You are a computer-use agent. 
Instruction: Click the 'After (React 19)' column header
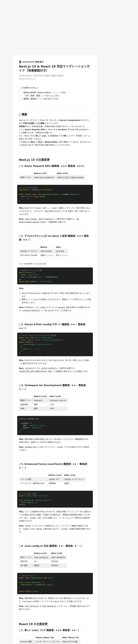pyautogui.click(x=70, y=637)
